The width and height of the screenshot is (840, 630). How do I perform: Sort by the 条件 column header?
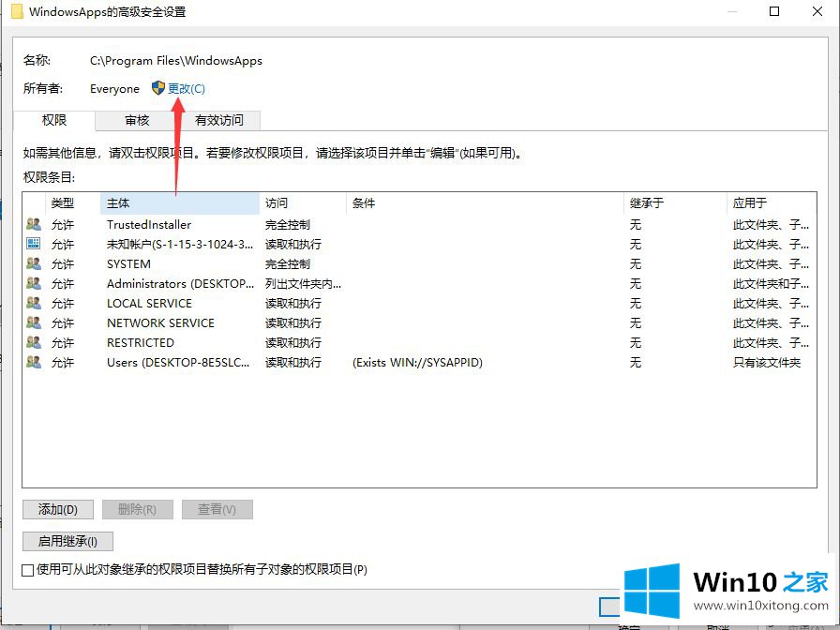pos(485,203)
